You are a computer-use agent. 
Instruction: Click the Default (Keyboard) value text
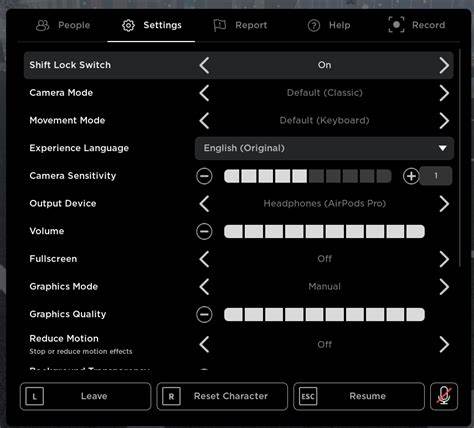click(x=324, y=120)
